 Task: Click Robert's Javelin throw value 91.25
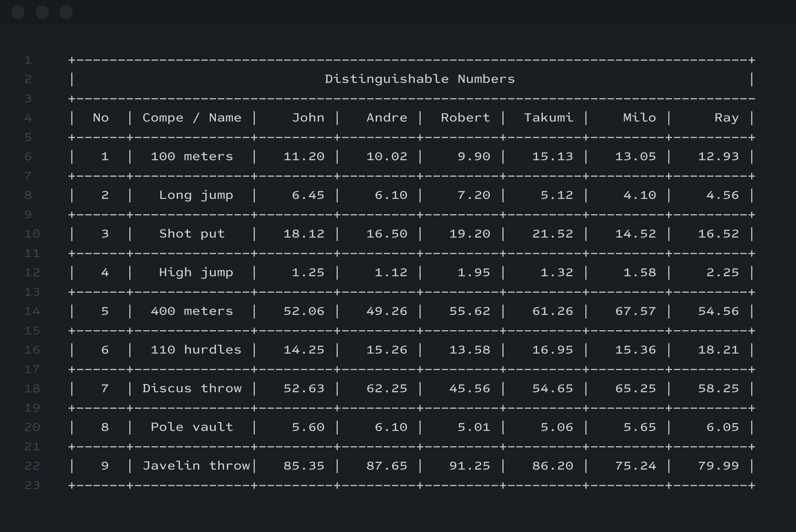click(x=470, y=466)
